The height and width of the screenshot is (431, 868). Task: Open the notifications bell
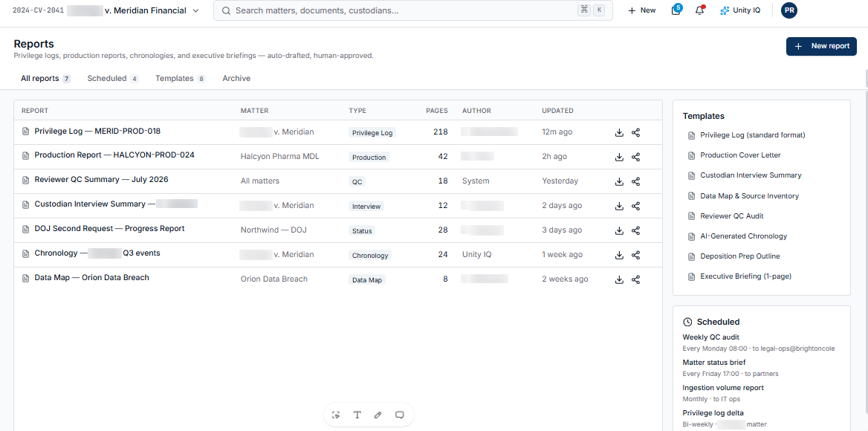(700, 10)
